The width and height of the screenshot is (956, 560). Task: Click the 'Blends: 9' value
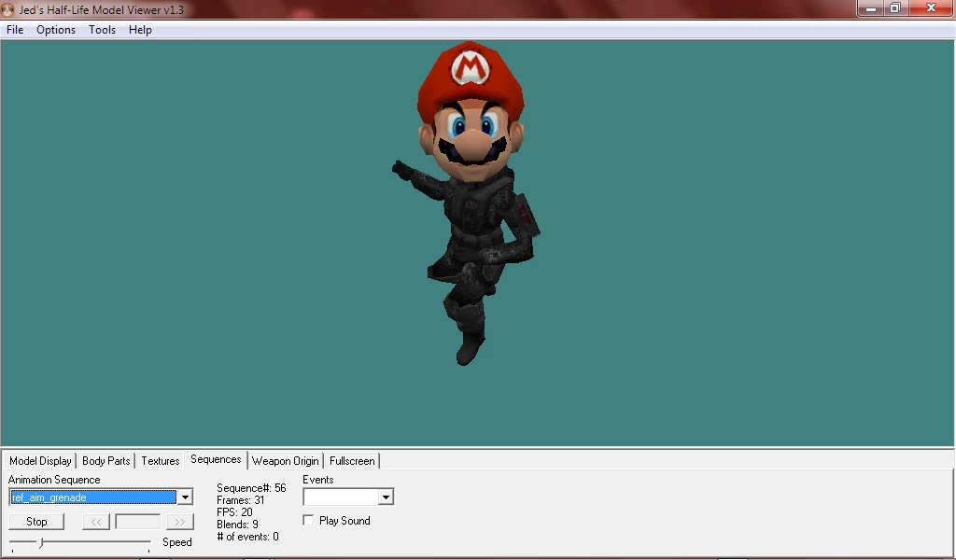(237, 525)
